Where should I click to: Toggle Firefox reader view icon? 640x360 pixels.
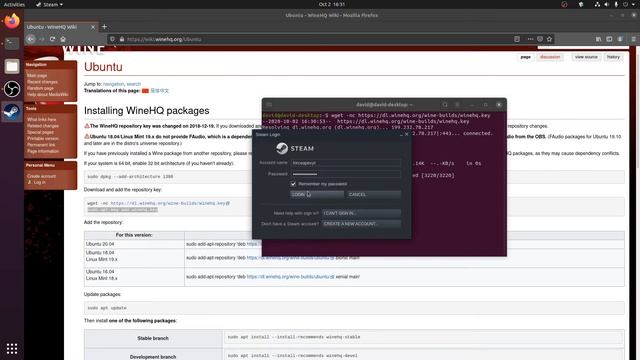(517, 39)
